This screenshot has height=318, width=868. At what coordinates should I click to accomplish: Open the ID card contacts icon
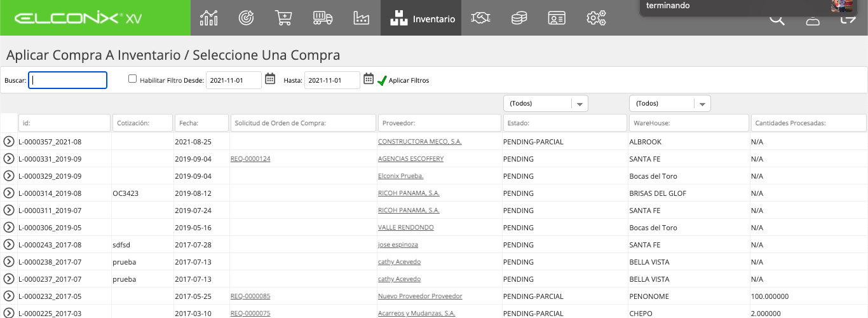point(557,18)
